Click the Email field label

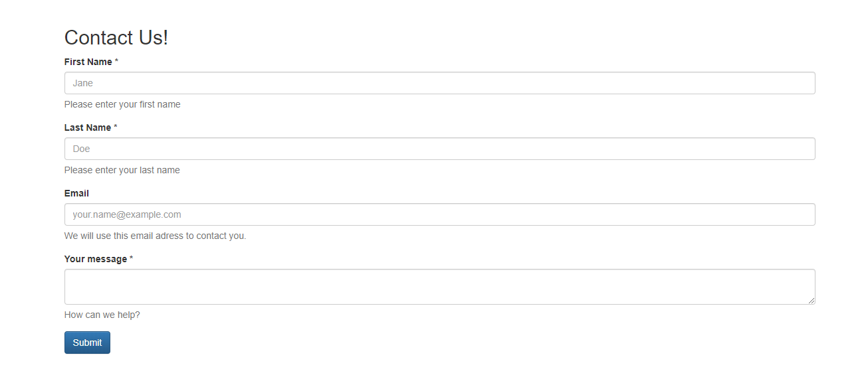click(x=76, y=193)
